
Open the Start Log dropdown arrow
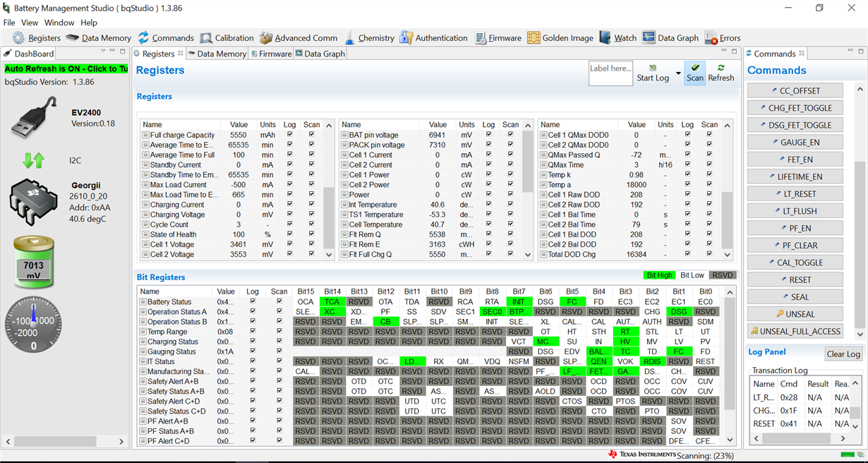coord(678,73)
